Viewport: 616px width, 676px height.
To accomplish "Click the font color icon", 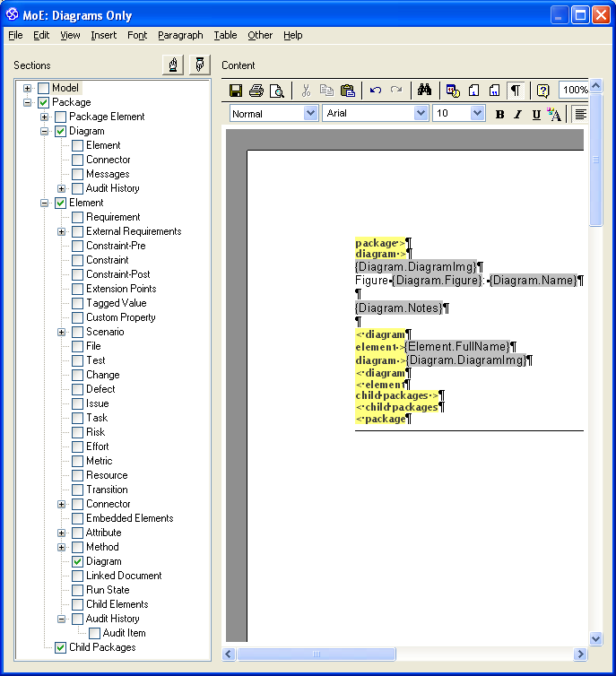I will tap(554, 114).
